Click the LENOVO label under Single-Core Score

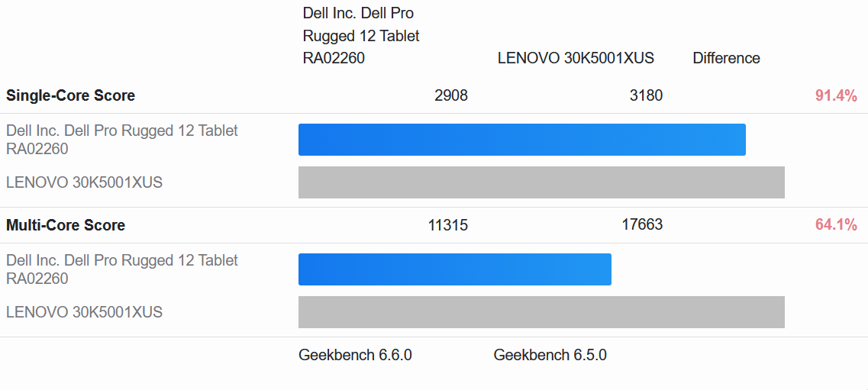(84, 182)
